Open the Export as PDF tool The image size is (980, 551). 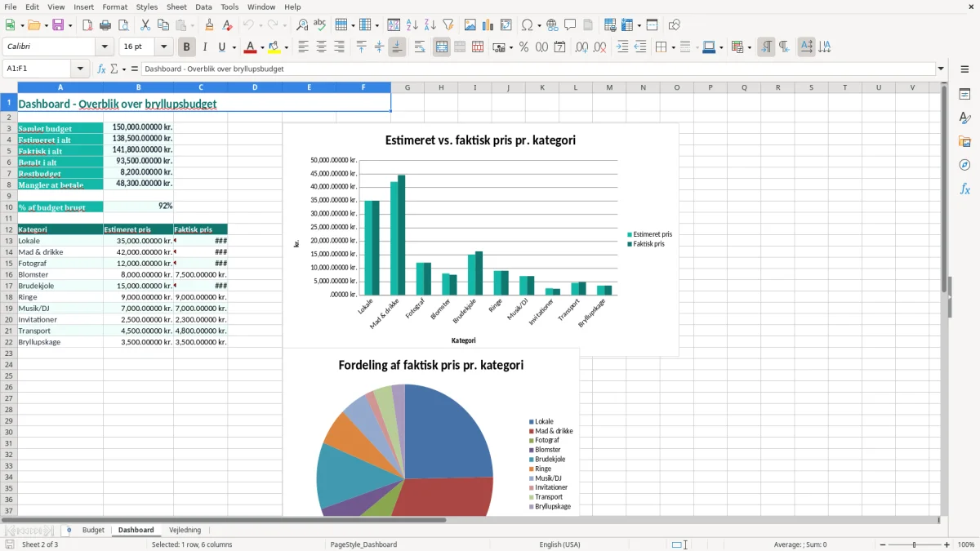click(87, 25)
